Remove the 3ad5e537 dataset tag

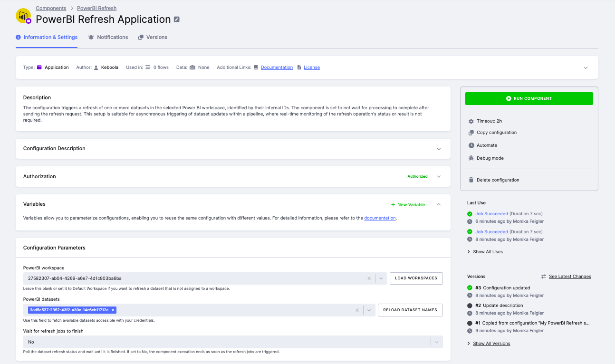[113, 310]
